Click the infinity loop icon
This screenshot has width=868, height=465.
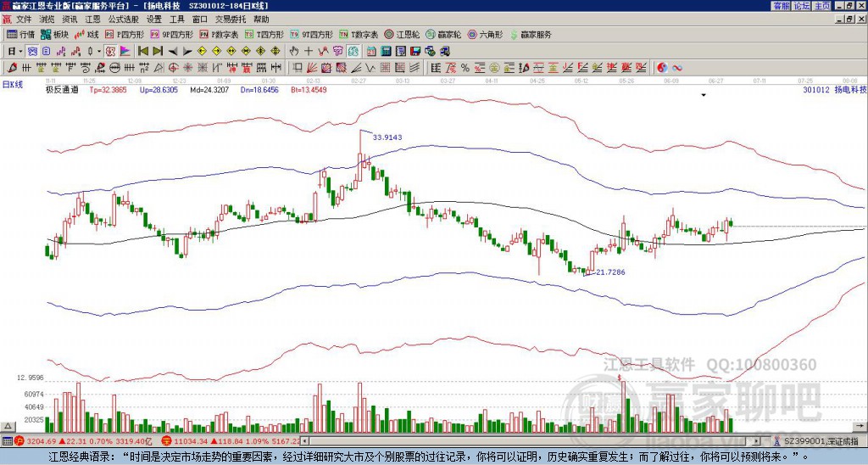pos(676,68)
